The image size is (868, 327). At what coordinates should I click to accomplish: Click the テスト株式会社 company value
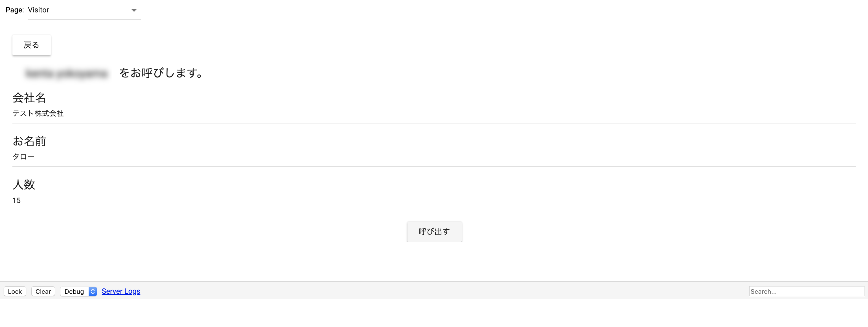[38, 114]
